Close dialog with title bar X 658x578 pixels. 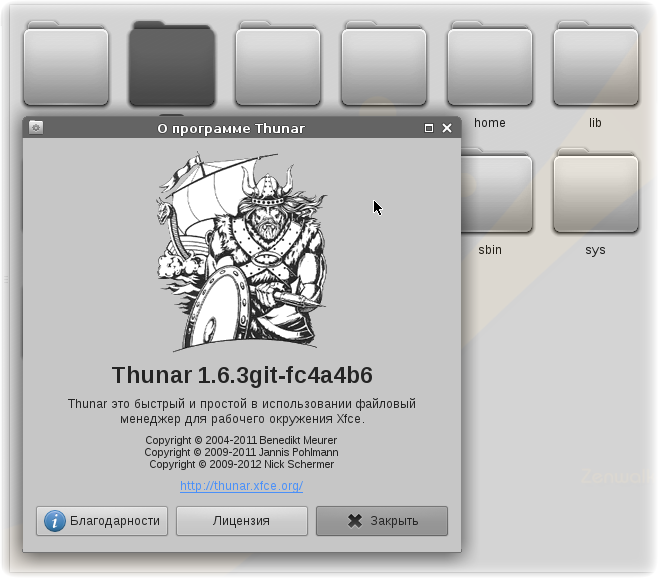[x=447, y=128]
